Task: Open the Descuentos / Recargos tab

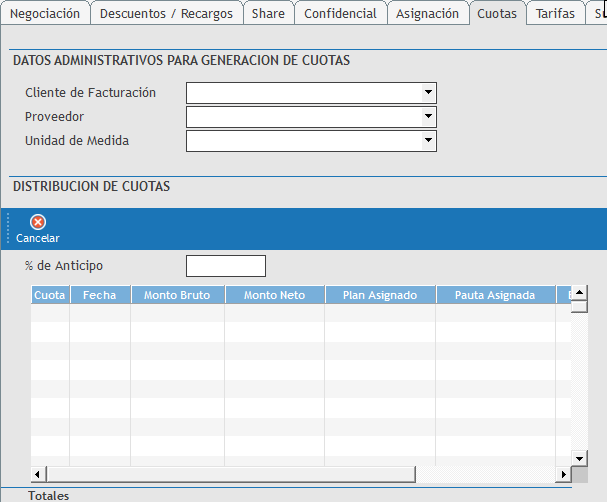Action: tap(166, 13)
